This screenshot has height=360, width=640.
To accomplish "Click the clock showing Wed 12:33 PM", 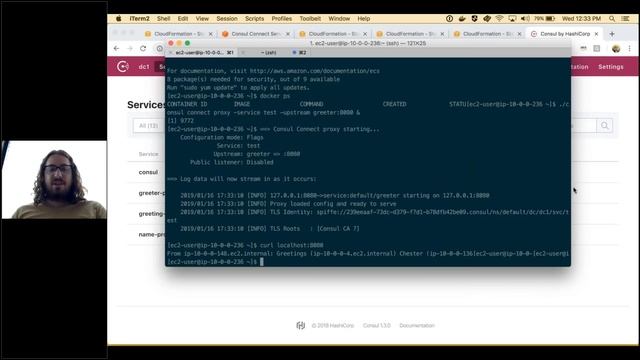I will [x=581, y=18].
